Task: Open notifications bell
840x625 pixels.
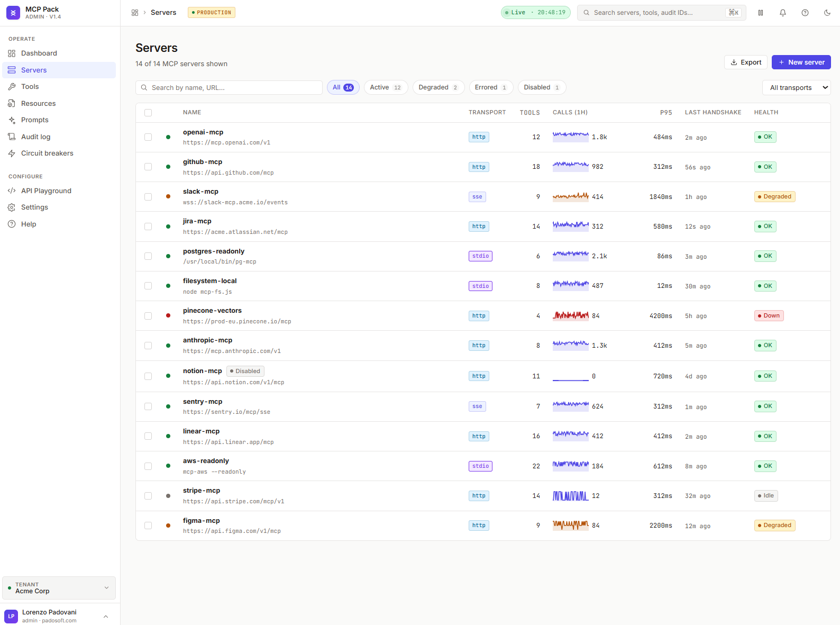Action: pyautogui.click(x=783, y=13)
